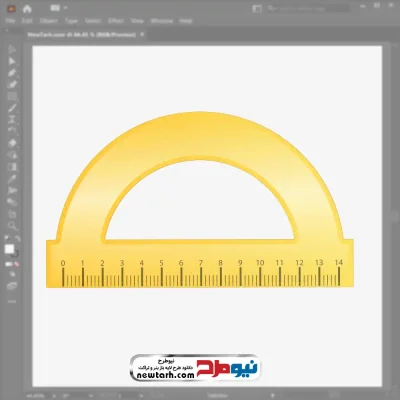Image resolution: width=400 pixels, height=400 pixels.
Task: Select the Direct Selection tool
Action: pyautogui.click(x=12, y=61)
